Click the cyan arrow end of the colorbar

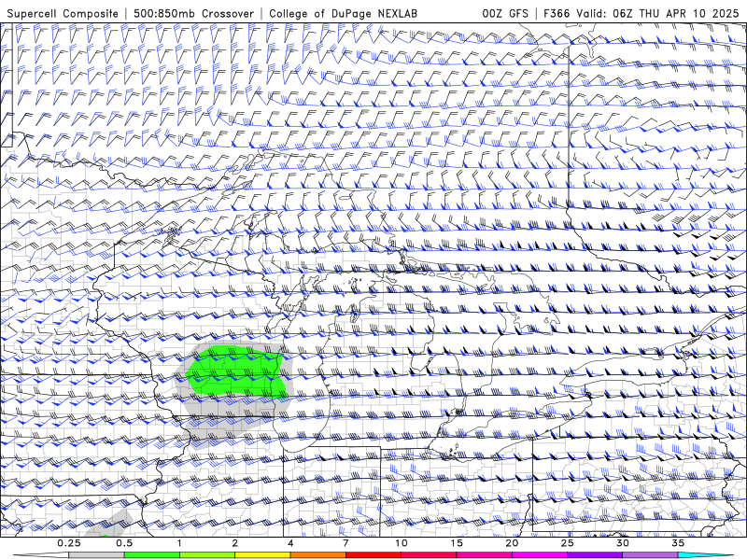coord(705,555)
